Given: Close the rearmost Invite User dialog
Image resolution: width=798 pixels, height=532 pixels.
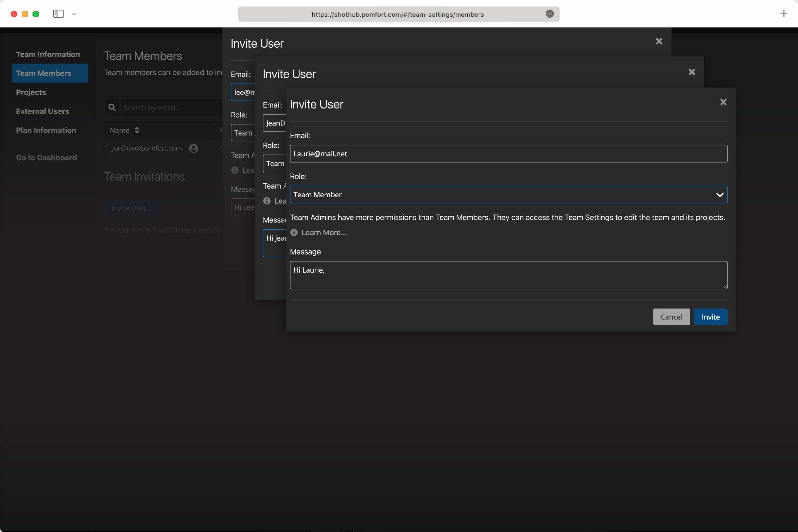Looking at the screenshot, I should [659, 41].
